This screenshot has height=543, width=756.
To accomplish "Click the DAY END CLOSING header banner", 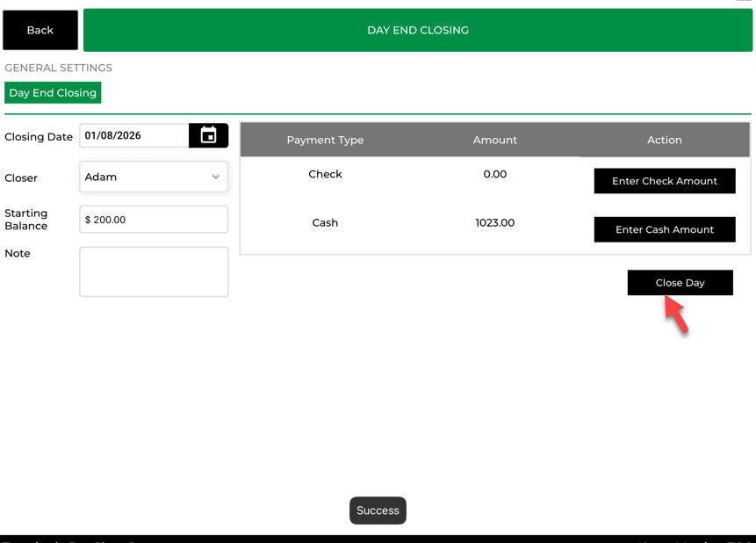I will (x=417, y=31).
